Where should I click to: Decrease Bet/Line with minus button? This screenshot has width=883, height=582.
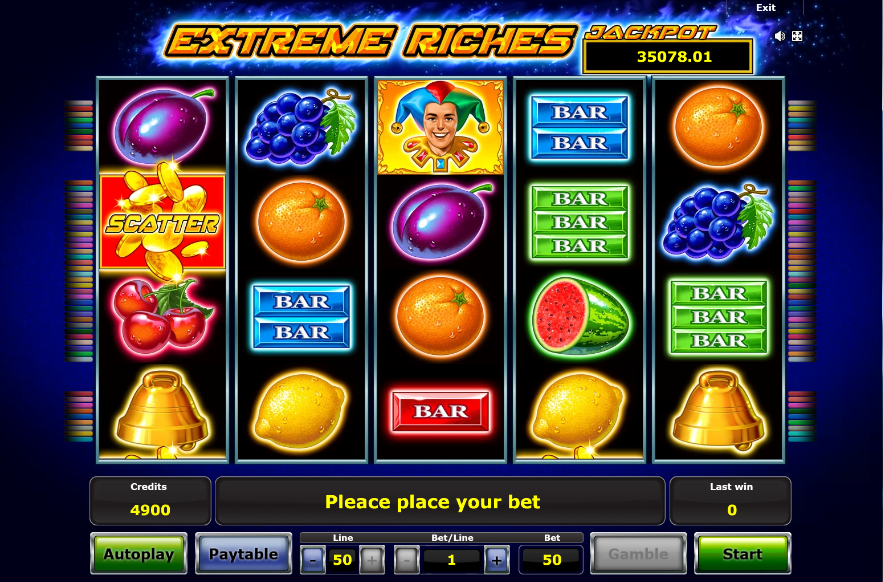point(406,559)
